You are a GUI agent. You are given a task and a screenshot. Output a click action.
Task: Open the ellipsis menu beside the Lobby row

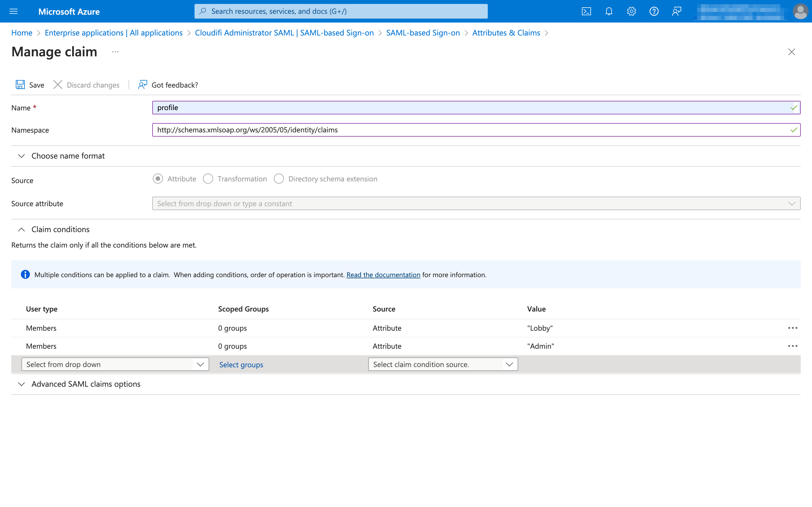pyautogui.click(x=793, y=328)
